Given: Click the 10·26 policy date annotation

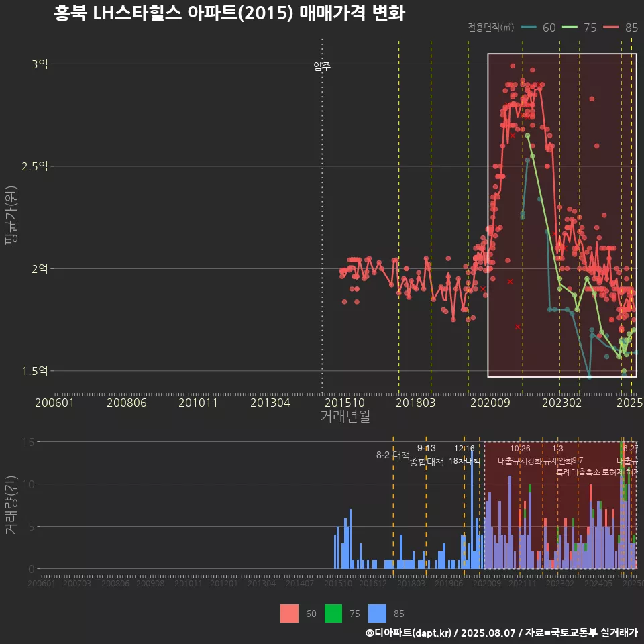Looking at the screenshot, I should (x=520, y=449).
